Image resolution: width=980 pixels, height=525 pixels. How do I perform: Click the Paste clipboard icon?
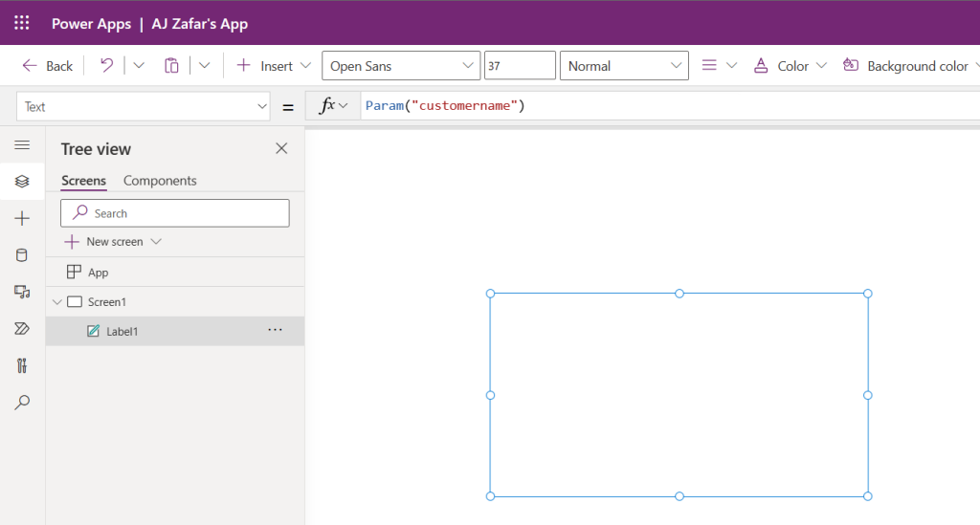[x=172, y=66]
